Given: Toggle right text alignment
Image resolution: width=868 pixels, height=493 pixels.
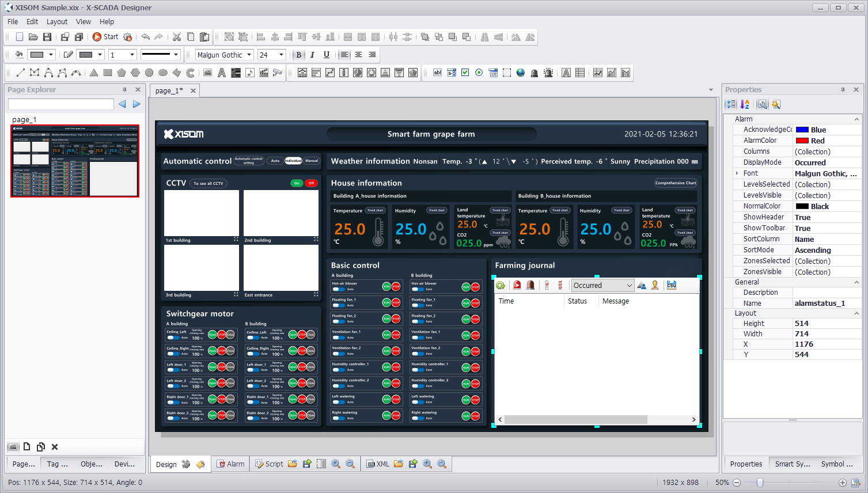Looking at the screenshot, I should (372, 55).
